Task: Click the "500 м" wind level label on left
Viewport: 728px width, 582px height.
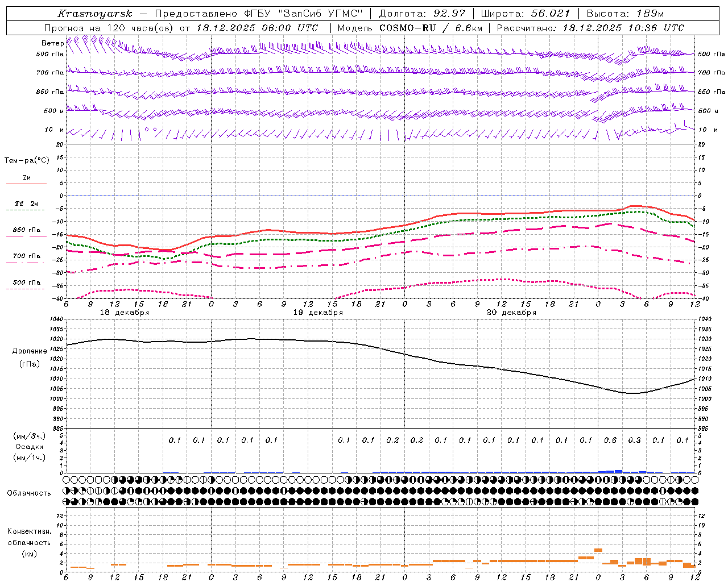Action: [54, 111]
